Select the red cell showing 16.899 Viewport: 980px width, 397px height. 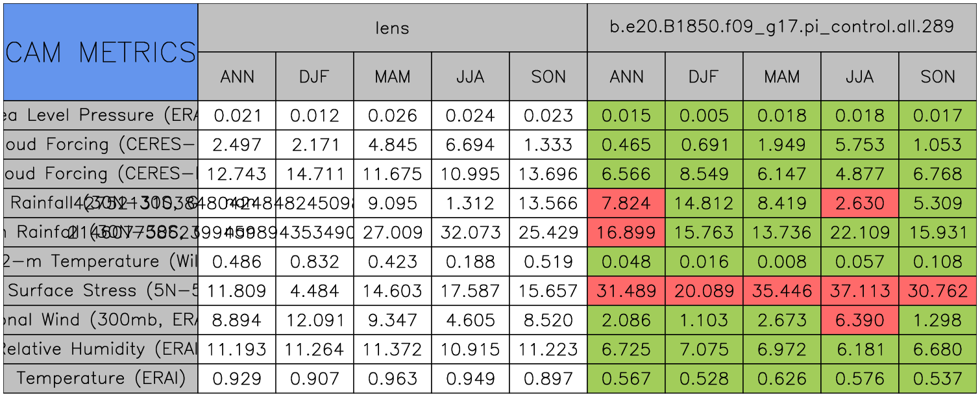(626, 233)
